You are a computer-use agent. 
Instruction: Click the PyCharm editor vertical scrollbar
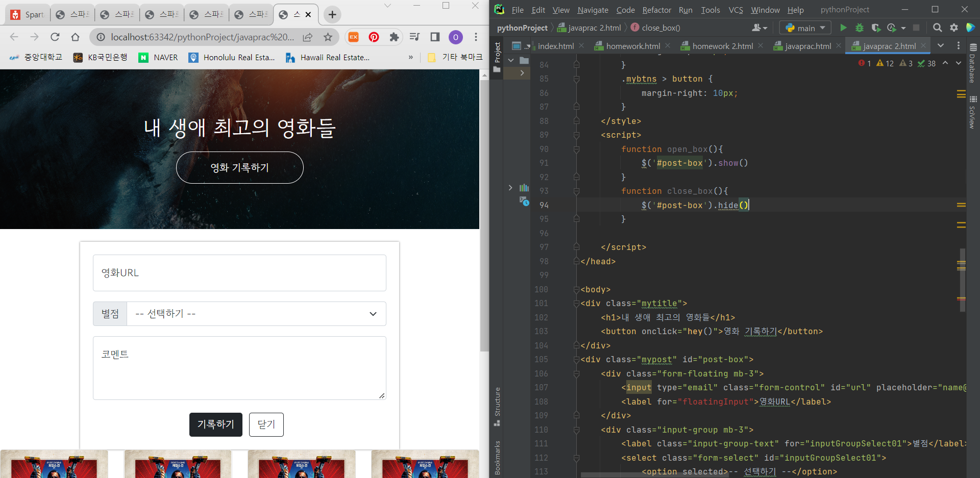point(962,280)
